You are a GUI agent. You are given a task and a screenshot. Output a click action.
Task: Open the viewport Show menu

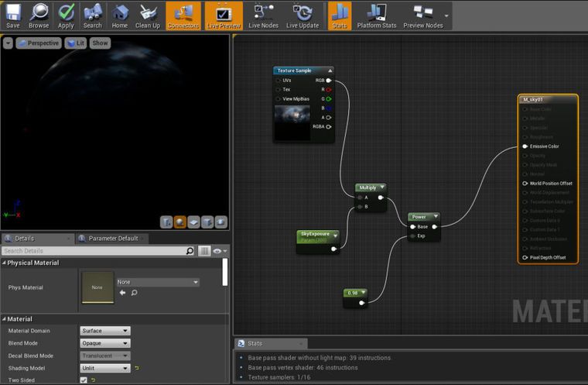(100, 43)
